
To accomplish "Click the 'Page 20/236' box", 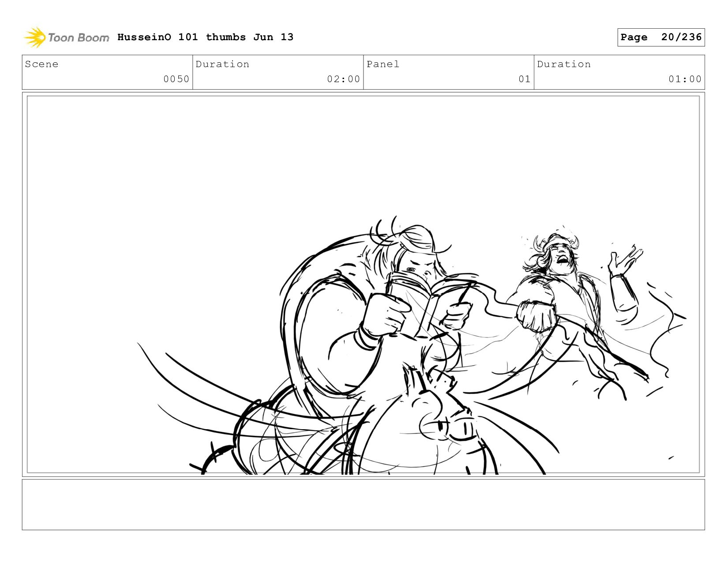I will pyautogui.click(x=661, y=37).
